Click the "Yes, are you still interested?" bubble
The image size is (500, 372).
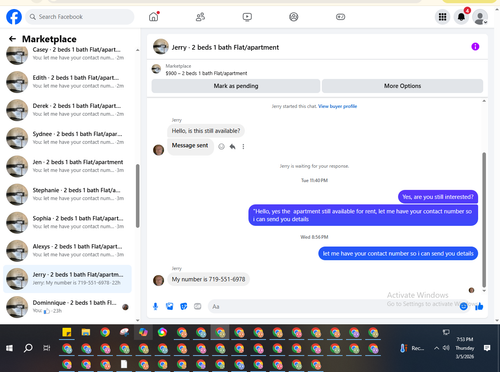[x=438, y=197]
